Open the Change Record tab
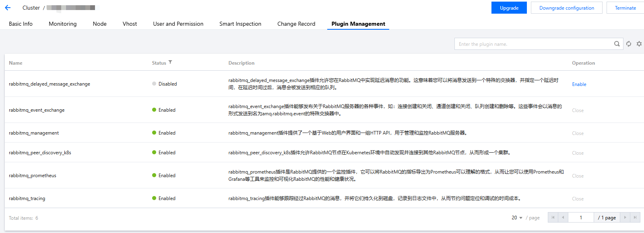644x233 pixels. click(x=296, y=24)
